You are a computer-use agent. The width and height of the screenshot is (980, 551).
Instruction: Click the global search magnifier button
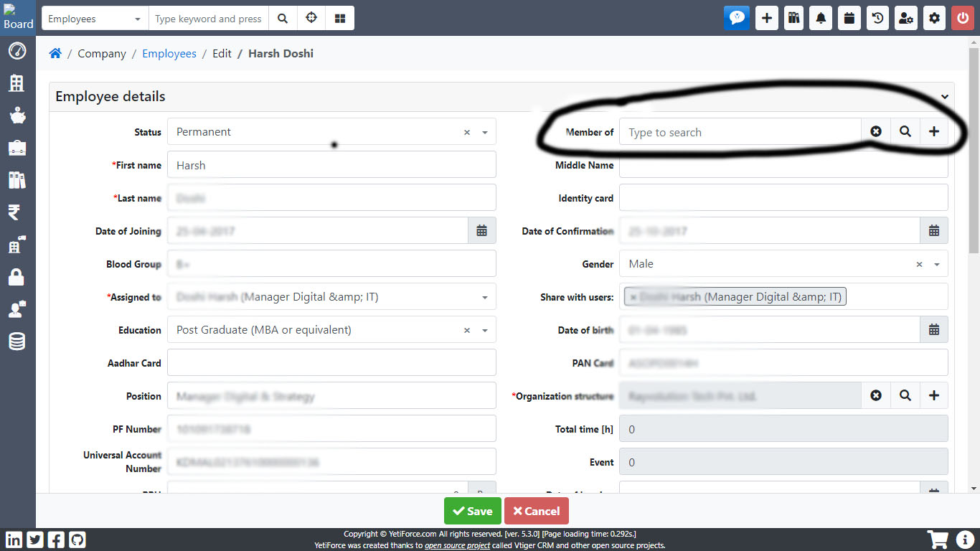tap(283, 19)
